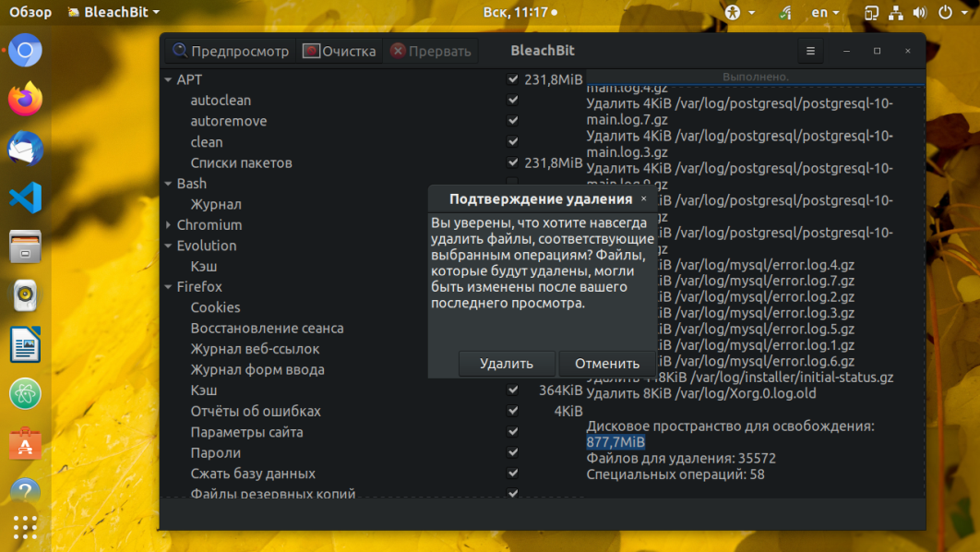Collapse the APT tree section

(x=168, y=80)
